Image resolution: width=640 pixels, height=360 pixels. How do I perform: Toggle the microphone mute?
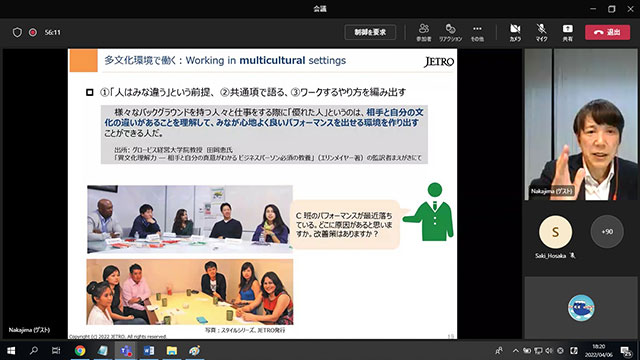[x=541, y=32]
